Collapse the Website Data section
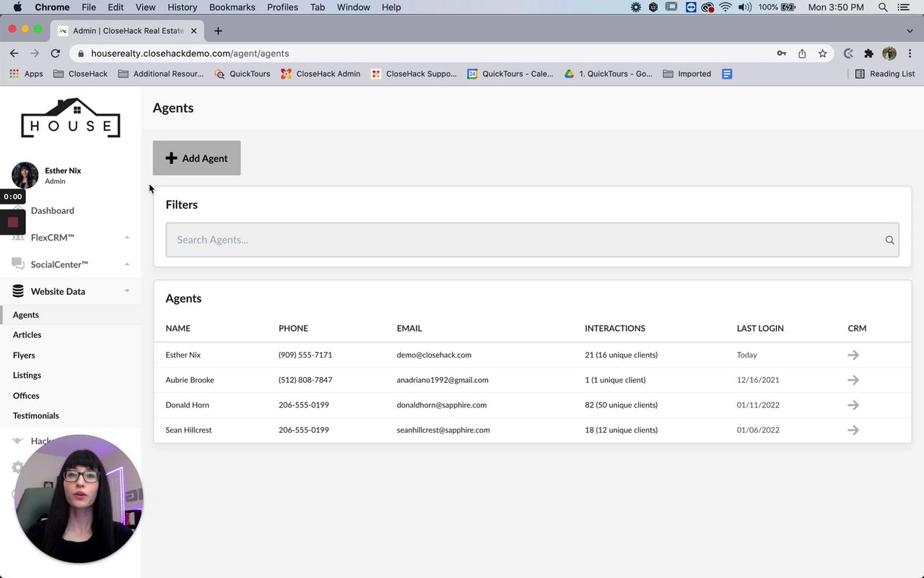 [x=127, y=291]
